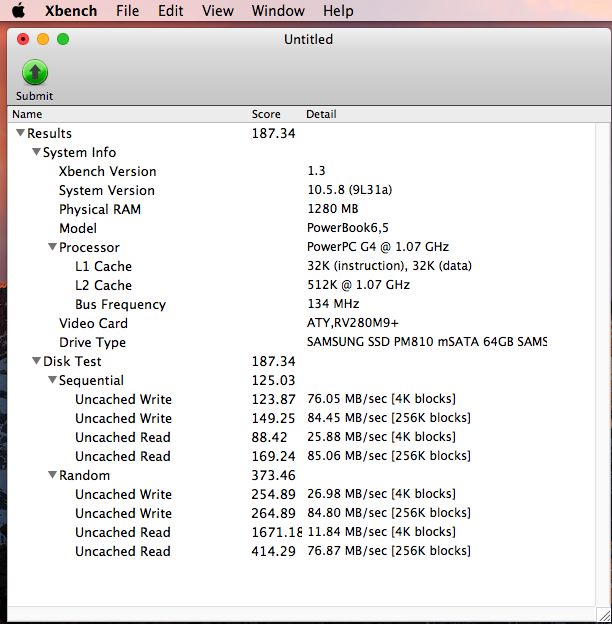Click the score 254.89
Viewport: 612px width, 624px height.
coord(273,495)
